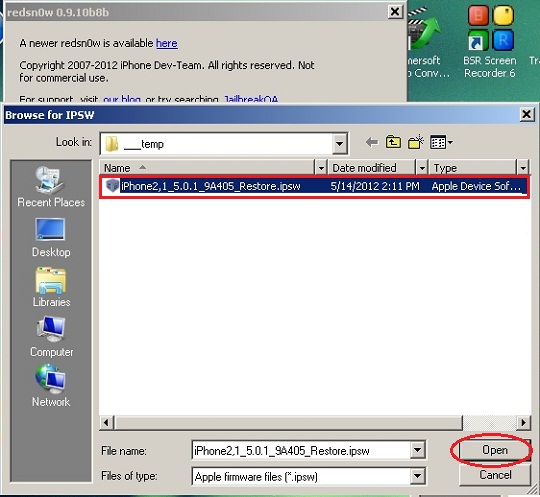This screenshot has height=497, width=540.
Task: Open the Files of type dropdown
Action: point(417,476)
